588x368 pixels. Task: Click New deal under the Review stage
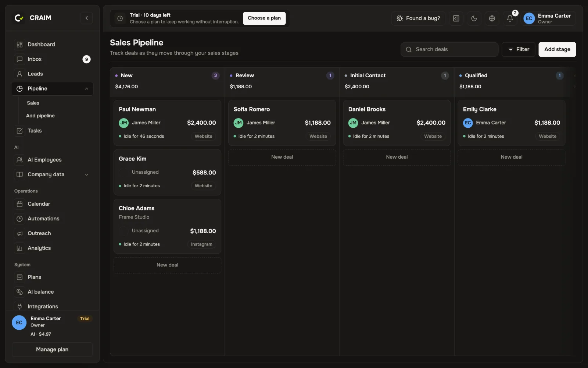pyautogui.click(x=282, y=157)
